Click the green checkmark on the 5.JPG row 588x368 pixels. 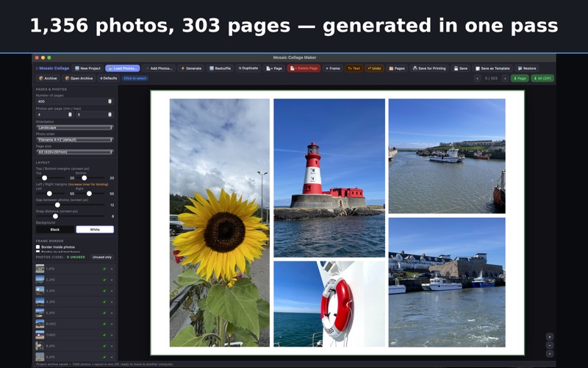104,313
